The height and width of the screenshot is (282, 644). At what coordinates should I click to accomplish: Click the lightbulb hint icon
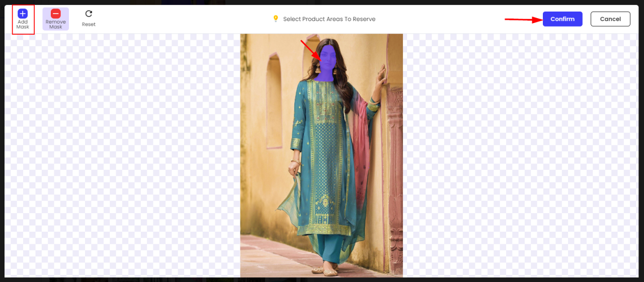[x=275, y=19]
